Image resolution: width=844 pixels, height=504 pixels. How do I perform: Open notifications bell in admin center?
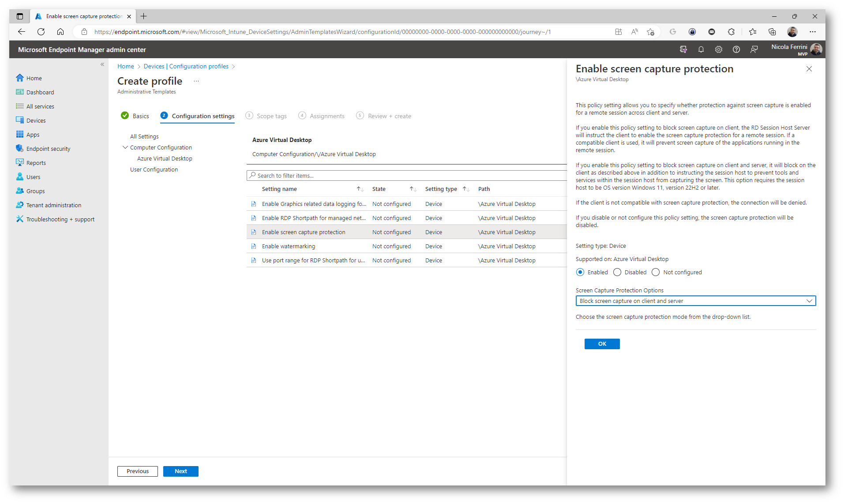coord(701,49)
